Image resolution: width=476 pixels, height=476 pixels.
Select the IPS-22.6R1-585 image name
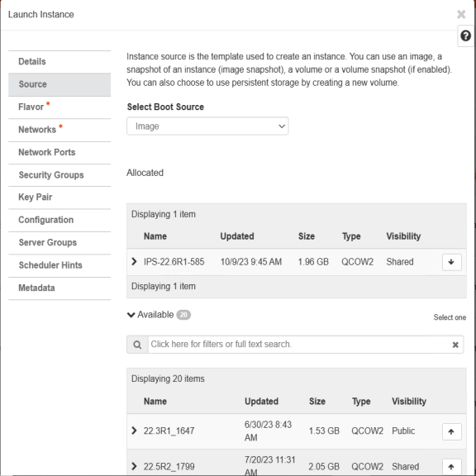pyautogui.click(x=174, y=262)
